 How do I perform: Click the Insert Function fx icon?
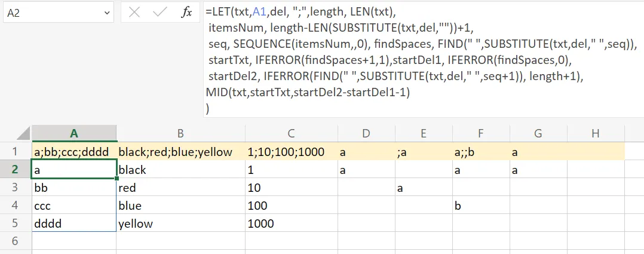186,12
